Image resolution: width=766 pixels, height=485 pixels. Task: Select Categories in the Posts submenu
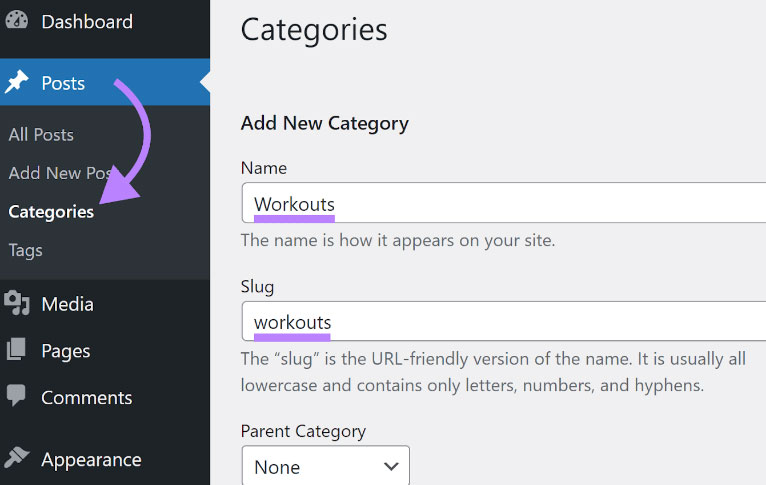[51, 212]
